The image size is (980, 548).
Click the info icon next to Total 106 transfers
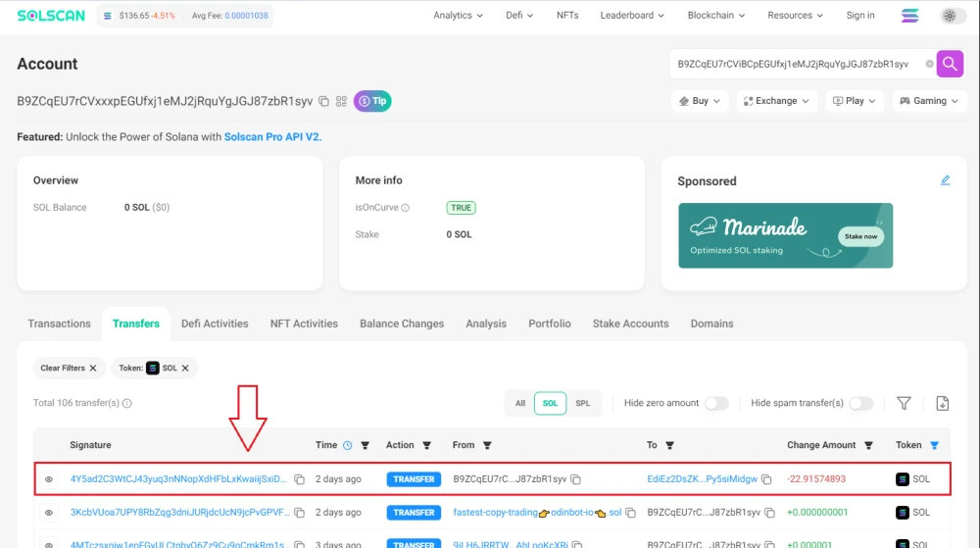coord(126,403)
